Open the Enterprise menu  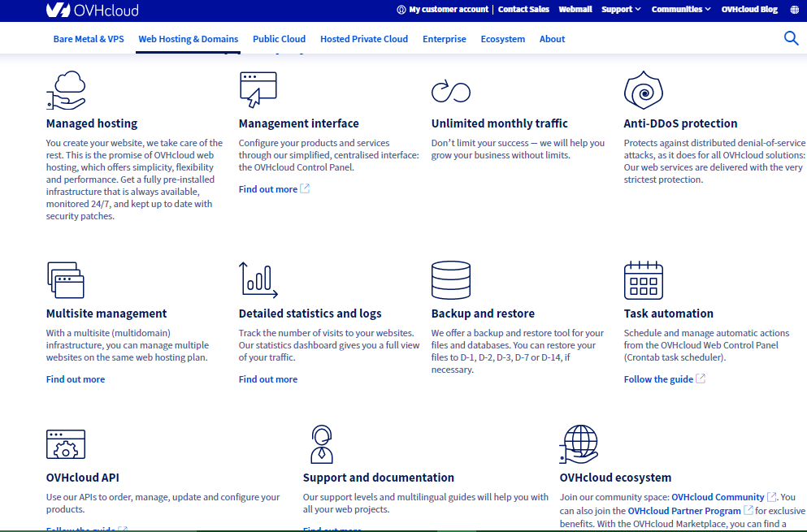[445, 39]
